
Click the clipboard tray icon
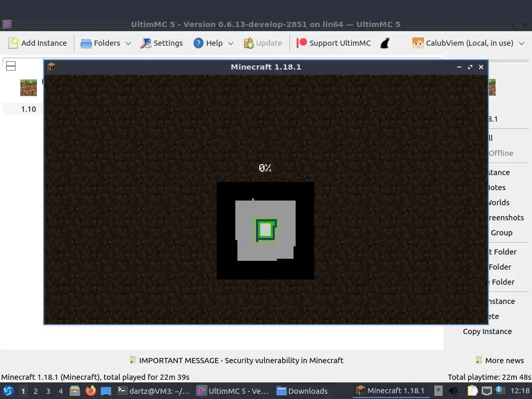(472, 391)
